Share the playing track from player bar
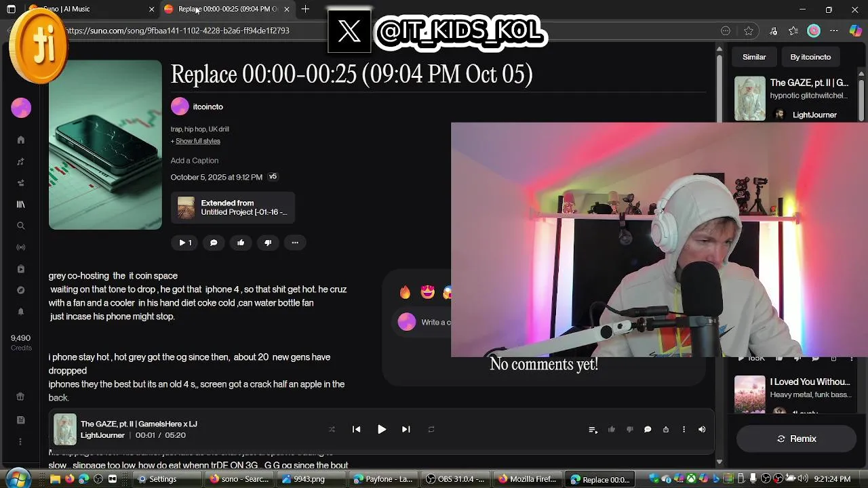Image resolution: width=868 pixels, height=488 pixels. tap(666, 430)
